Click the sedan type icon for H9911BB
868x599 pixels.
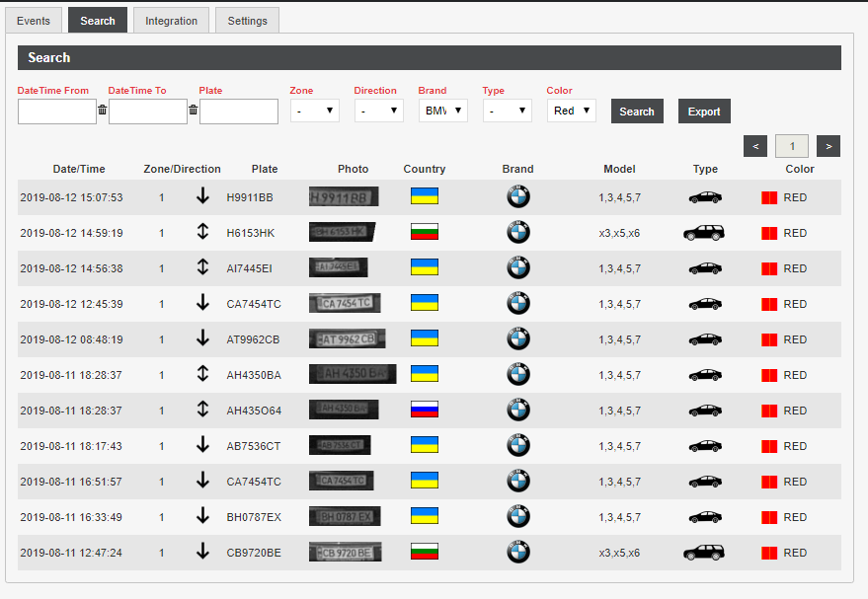point(705,197)
